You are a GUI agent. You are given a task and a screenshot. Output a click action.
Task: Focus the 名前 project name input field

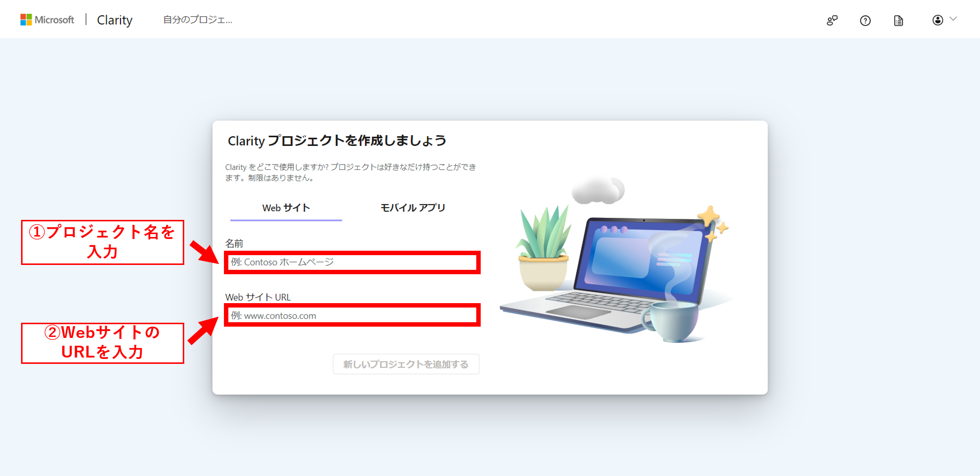pyautogui.click(x=352, y=262)
